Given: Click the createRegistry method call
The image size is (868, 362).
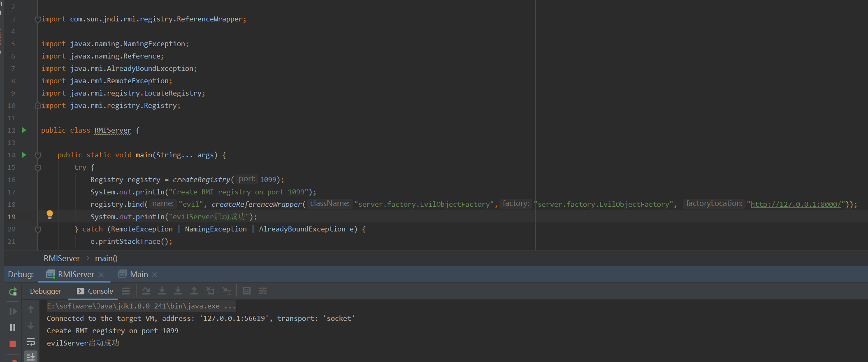Looking at the screenshot, I should (x=201, y=180).
